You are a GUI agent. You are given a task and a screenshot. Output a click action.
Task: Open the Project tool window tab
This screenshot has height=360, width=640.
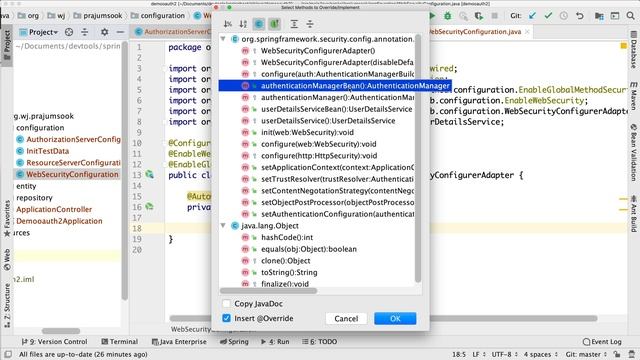pyautogui.click(x=7, y=45)
